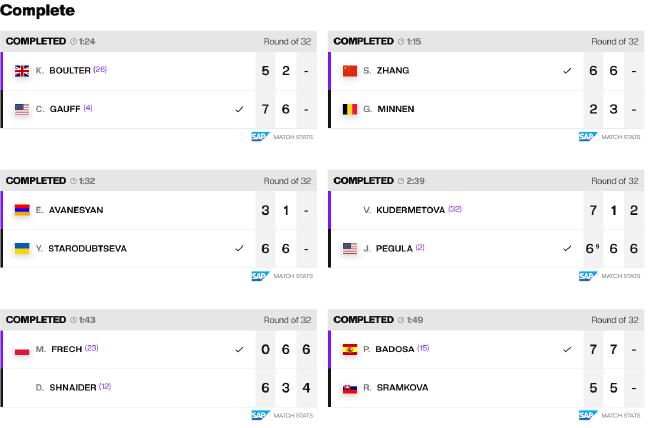This screenshot has width=650, height=428.
Task: Open player name D. Shnaider
Action: coord(66,388)
